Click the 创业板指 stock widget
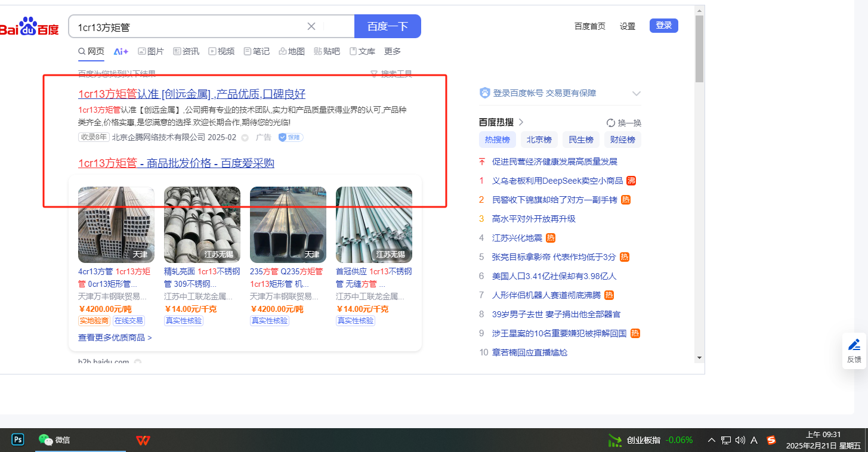868x452 pixels. (650, 440)
